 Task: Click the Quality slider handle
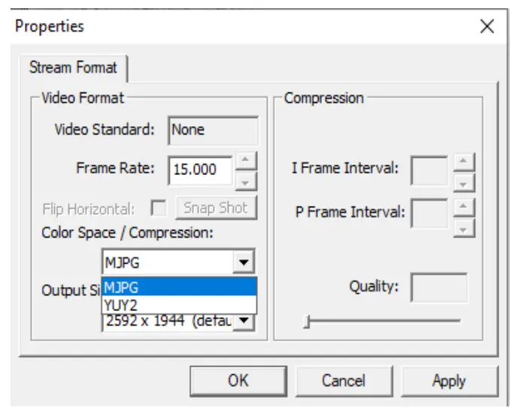click(x=306, y=322)
